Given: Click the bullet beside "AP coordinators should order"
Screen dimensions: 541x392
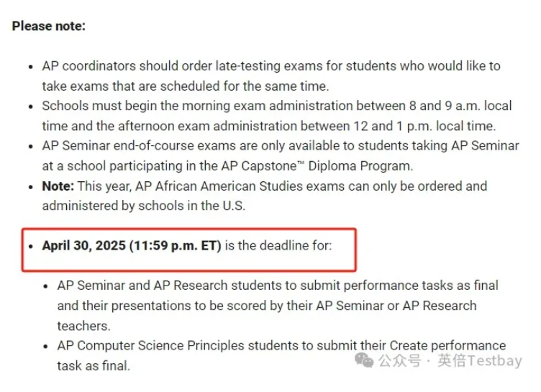Looking at the screenshot, I should (31, 67).
